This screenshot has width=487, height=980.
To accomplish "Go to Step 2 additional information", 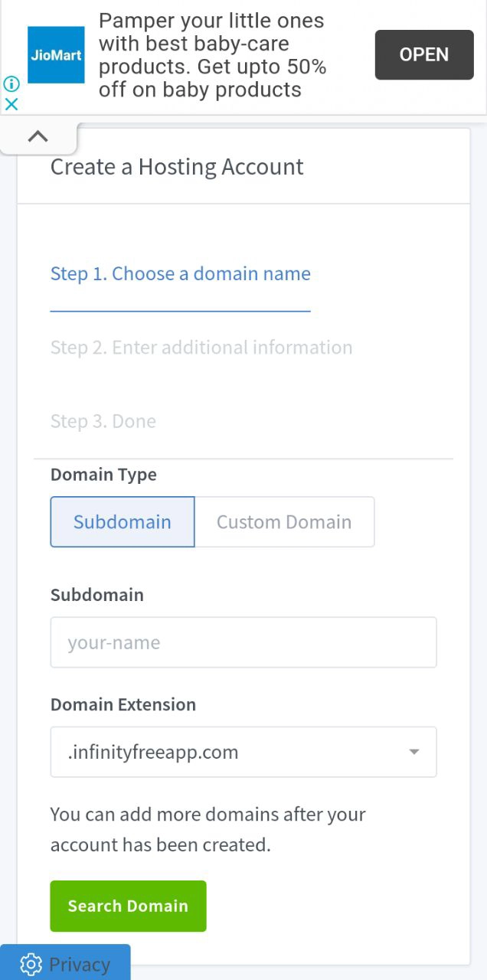I will [201, 348].
